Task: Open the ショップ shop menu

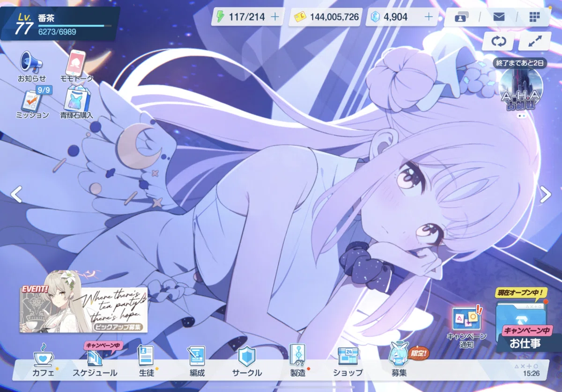Action: 348,363
